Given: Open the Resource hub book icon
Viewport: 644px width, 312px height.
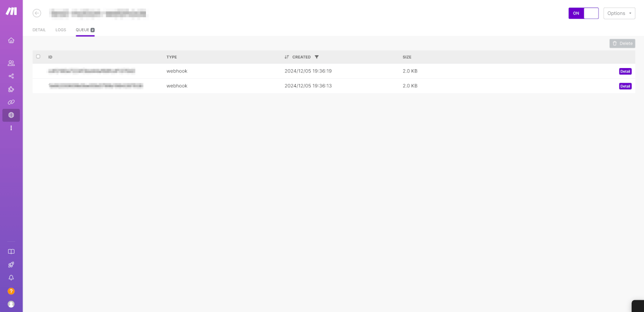Looking at the screenshot, I should (x=11, y=251).
